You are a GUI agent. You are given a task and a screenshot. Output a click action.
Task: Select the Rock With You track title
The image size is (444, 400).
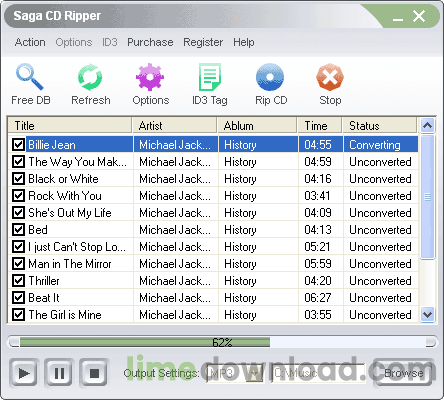click(65, 196)
